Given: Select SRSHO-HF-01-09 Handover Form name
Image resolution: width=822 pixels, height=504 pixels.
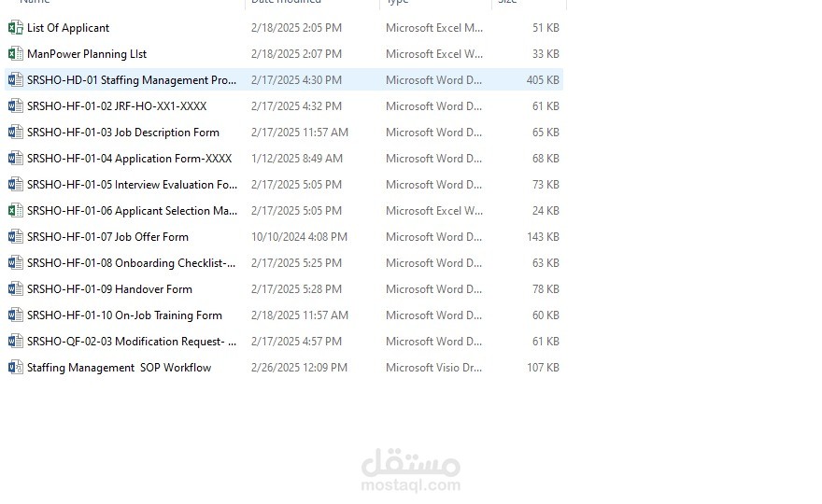Looking at the screenshot, I should [109, 289].
